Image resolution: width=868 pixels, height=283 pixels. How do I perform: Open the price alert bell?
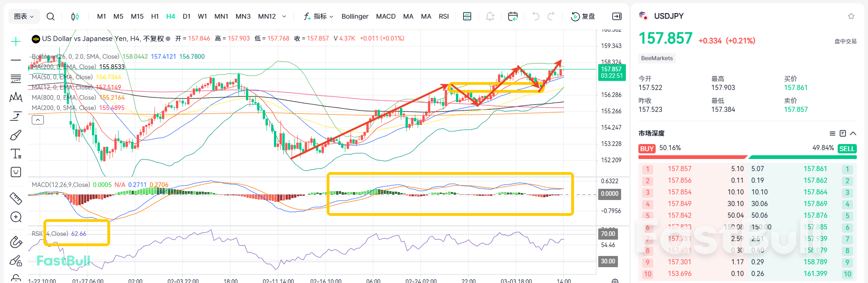(x=490, y=17)
